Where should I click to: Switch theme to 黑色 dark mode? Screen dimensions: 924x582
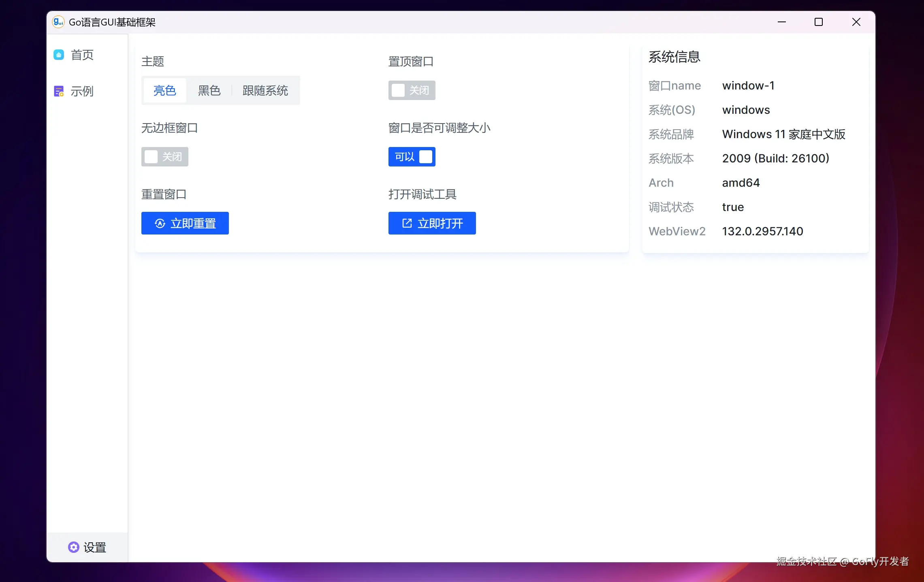point(209,90)
